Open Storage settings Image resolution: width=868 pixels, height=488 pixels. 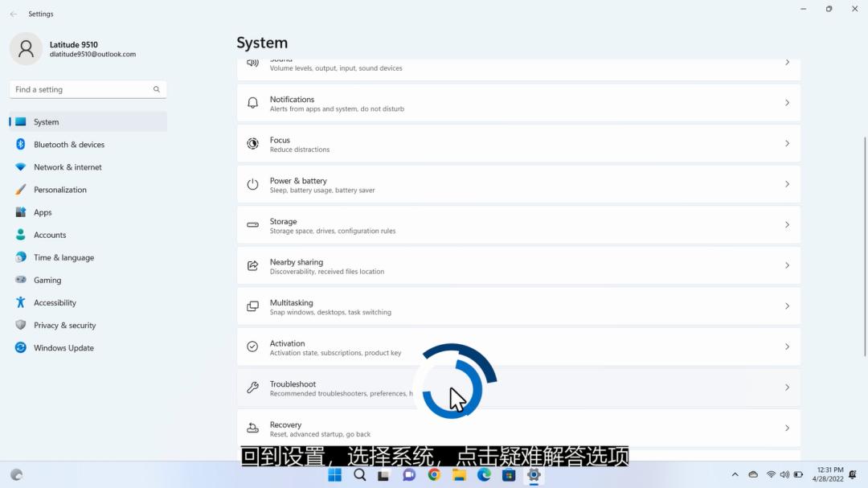point(518,224)
